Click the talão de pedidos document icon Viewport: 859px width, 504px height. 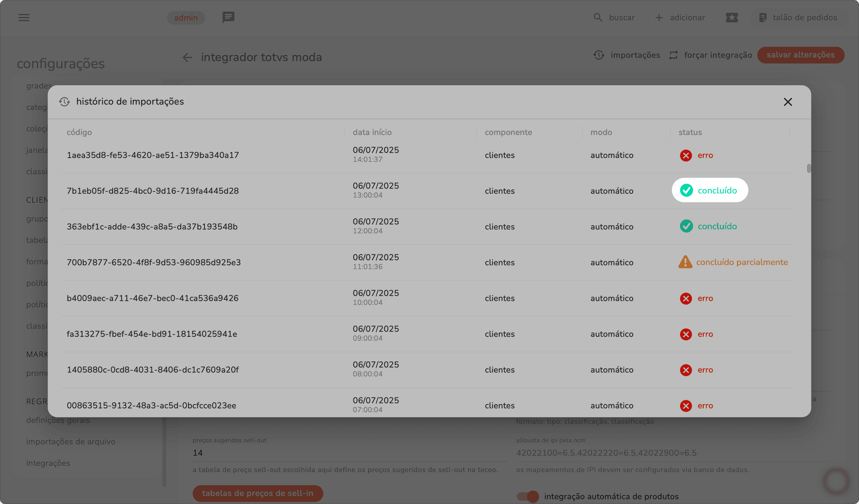coord(763,17)
